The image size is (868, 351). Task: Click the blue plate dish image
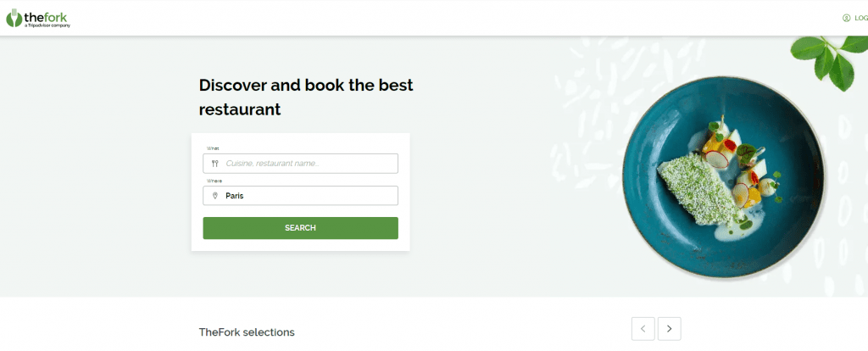pos(723,177)
